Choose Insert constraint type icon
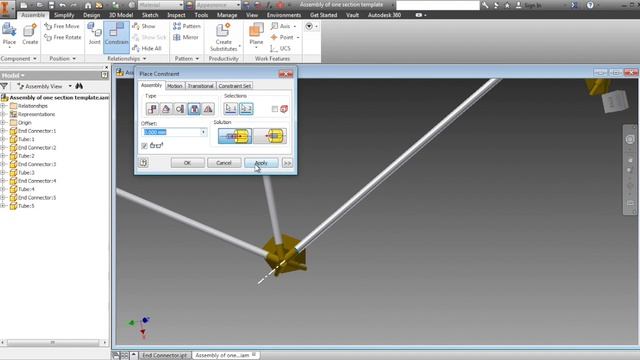The height and width of the screenshot is (360, 640). click(x=194, y=109)
